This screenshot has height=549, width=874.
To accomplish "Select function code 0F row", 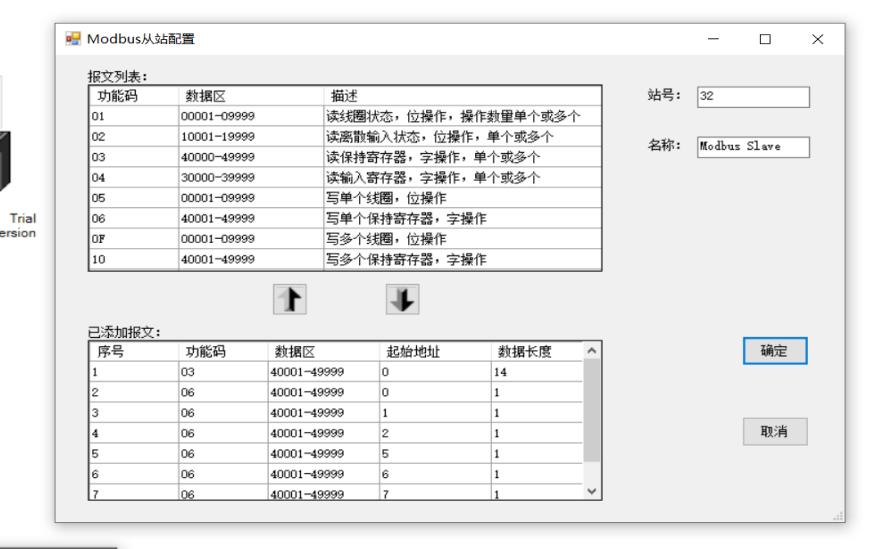I will click(345, 239).
